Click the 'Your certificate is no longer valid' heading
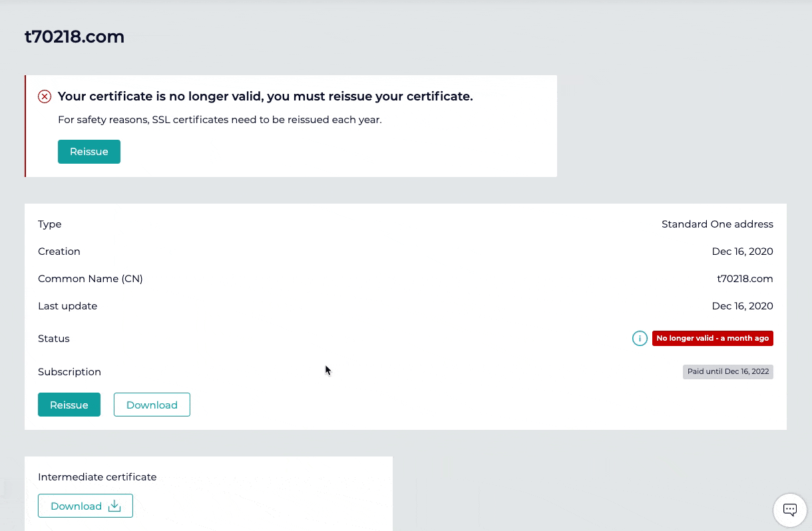This screenshot has height=531, width=812. point(265,96)
